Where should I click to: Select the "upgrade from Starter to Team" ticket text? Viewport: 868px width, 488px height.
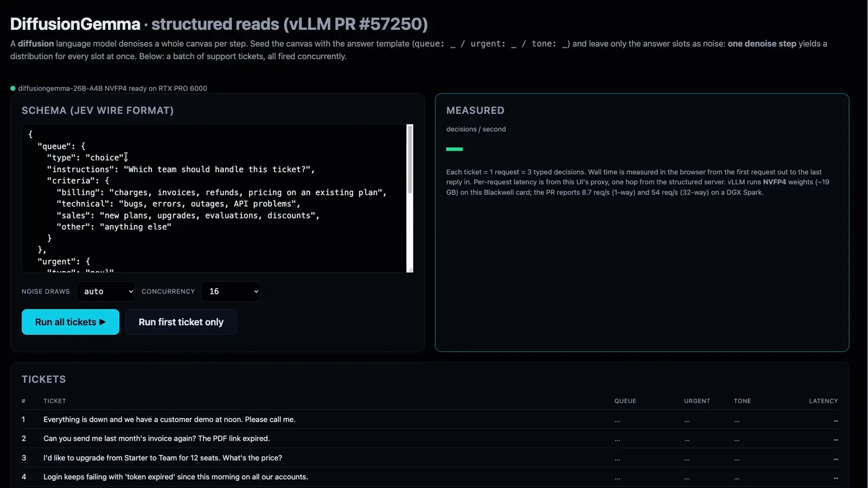163,458
